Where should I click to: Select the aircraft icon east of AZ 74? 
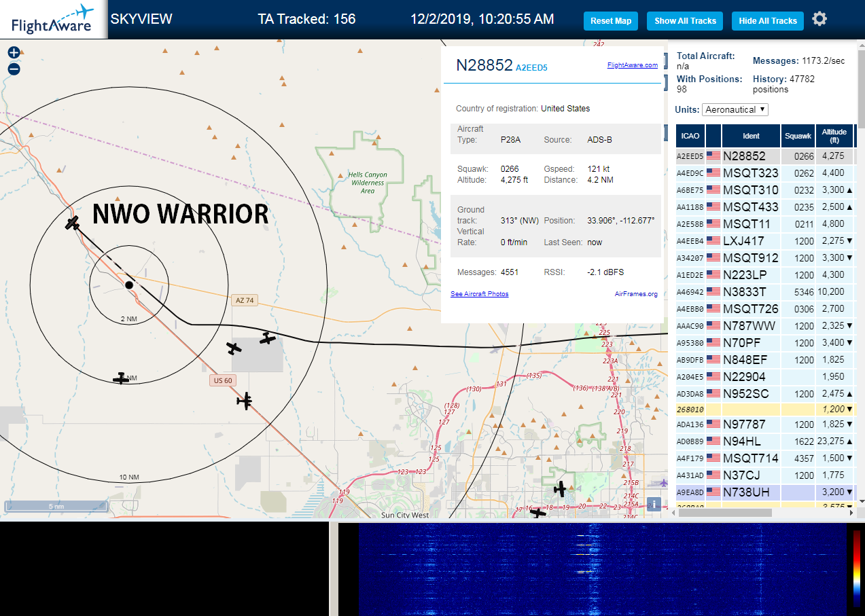pos(268,338)
